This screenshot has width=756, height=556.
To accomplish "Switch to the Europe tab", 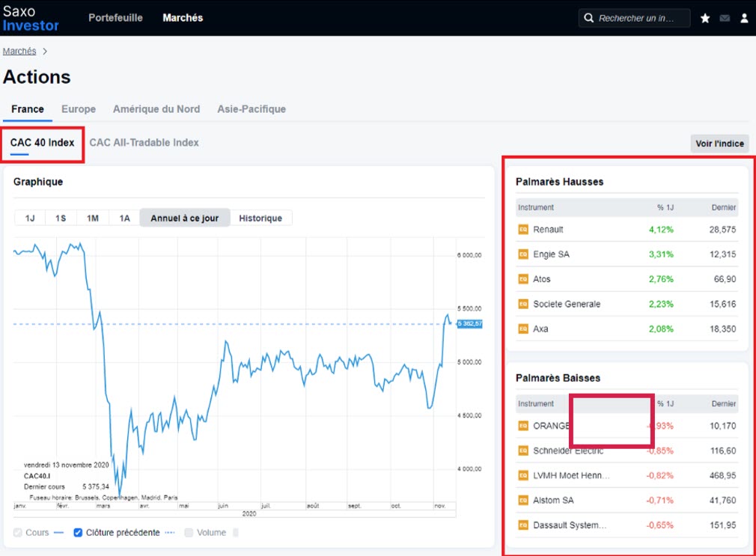I will point(79,109).
